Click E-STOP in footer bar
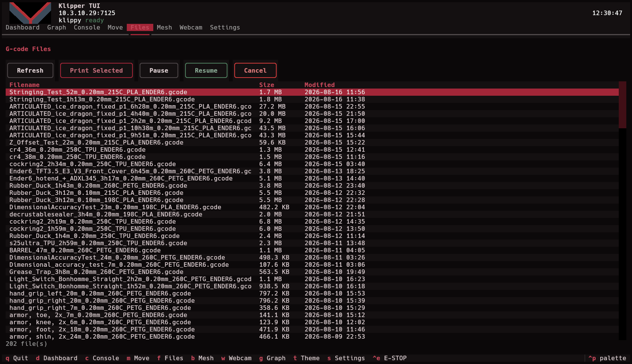This screenshot has height=364, width=632. pyautogui.click(x=390, y=358)
